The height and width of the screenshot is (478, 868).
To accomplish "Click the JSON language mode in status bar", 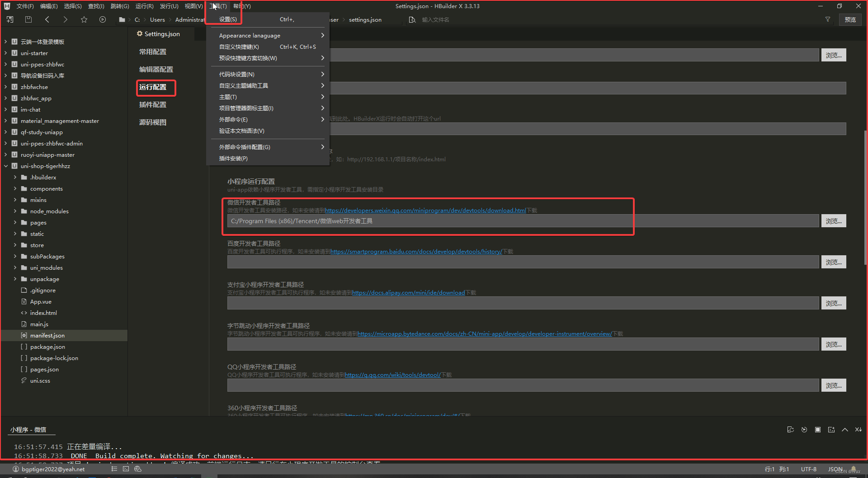I will click(835, 469).
